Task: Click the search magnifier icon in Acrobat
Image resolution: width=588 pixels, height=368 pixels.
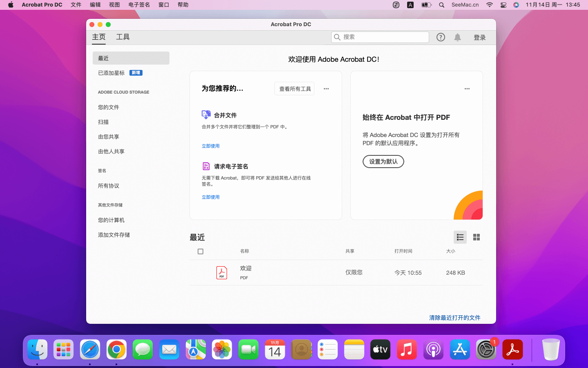Action: pos(337,37)
